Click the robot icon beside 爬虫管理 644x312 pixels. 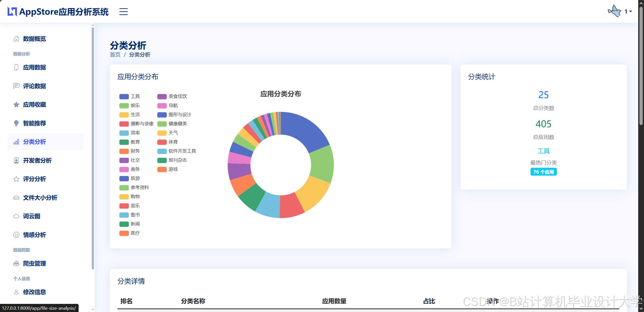click(16, 263)
